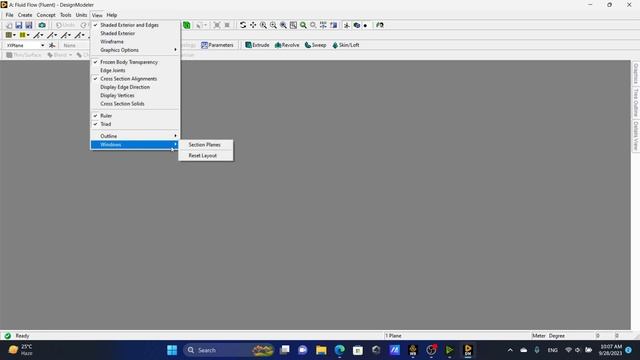
Task: Open the weather widget showing 25°C
Action: tap(20, 350)
